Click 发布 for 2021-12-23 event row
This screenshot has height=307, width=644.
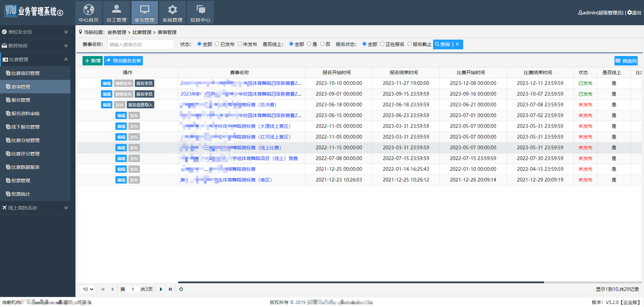134,180
